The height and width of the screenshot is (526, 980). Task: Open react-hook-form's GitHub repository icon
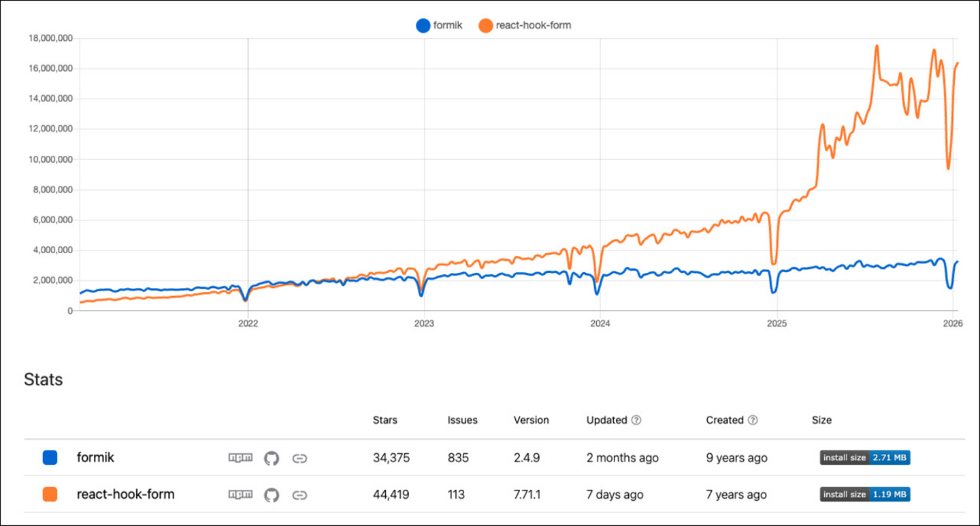[272, 495]
